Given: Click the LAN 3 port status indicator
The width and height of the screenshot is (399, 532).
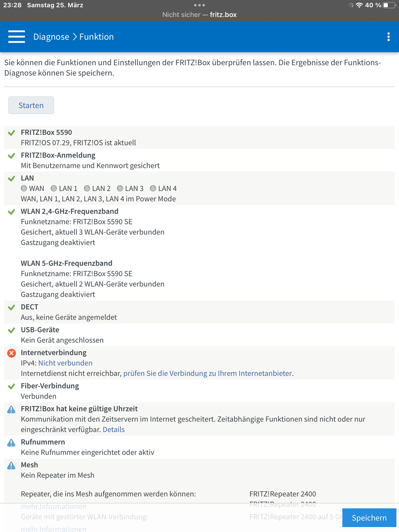Looking at the screenshot, I should 120,188.
